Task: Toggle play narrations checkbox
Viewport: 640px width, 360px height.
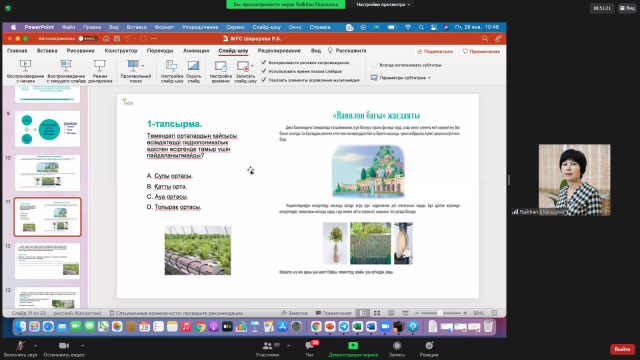Action: coord(264,62)
